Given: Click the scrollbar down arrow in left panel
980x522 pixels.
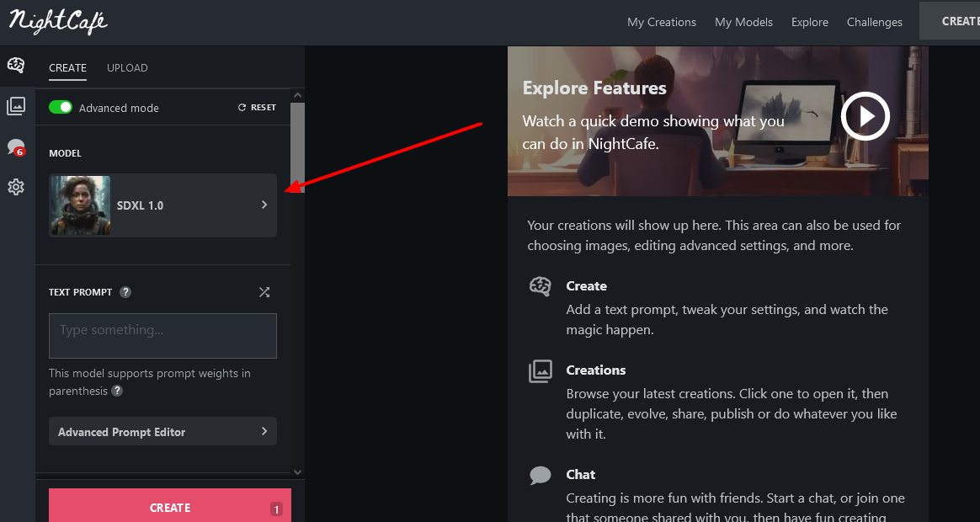Looking at the screenshot, I should click(297, 472).
